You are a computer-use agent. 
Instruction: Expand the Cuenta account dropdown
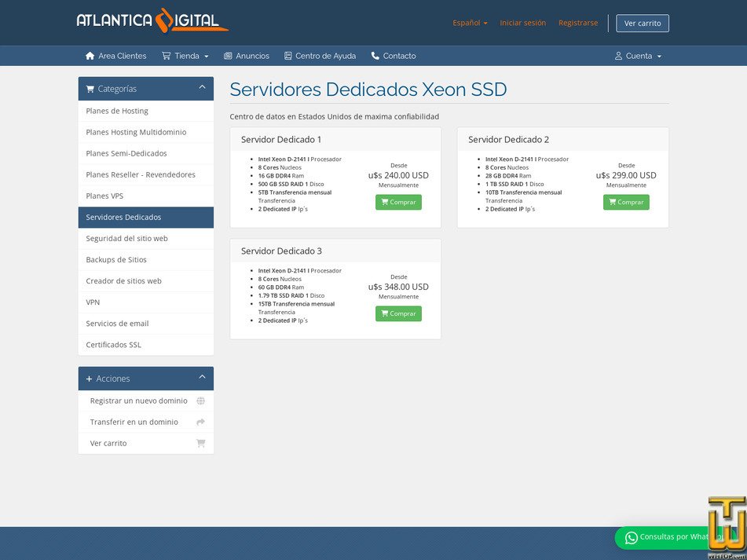pos(639,56)
